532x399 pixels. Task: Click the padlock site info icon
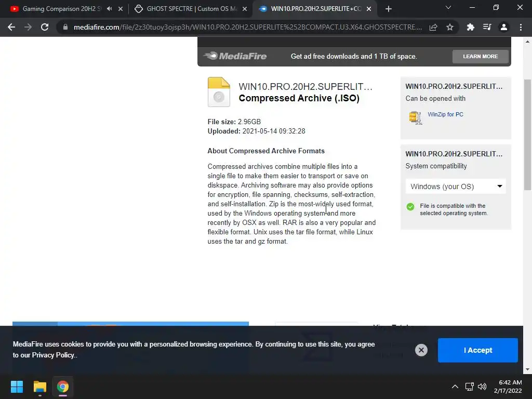(65, 27)
